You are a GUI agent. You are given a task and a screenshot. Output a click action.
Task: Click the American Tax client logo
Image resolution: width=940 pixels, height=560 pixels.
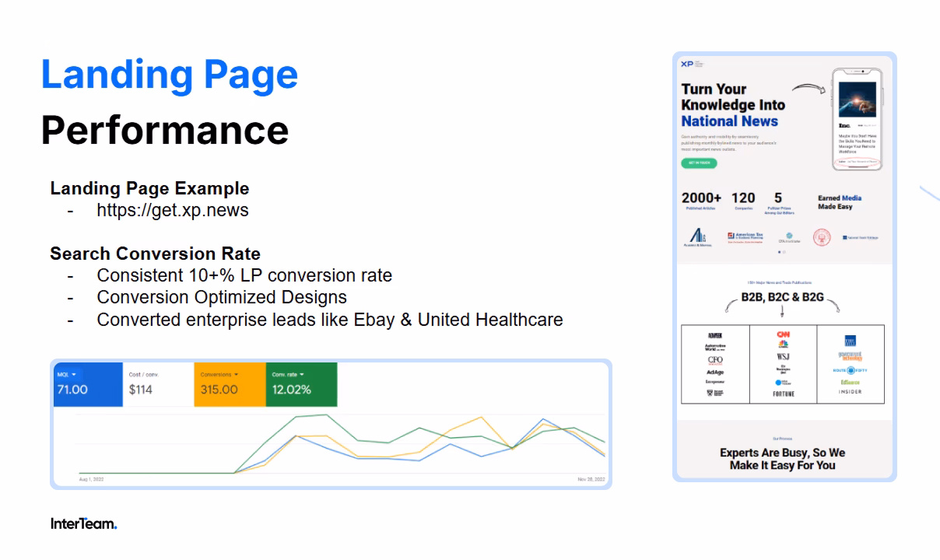[745, 237]
